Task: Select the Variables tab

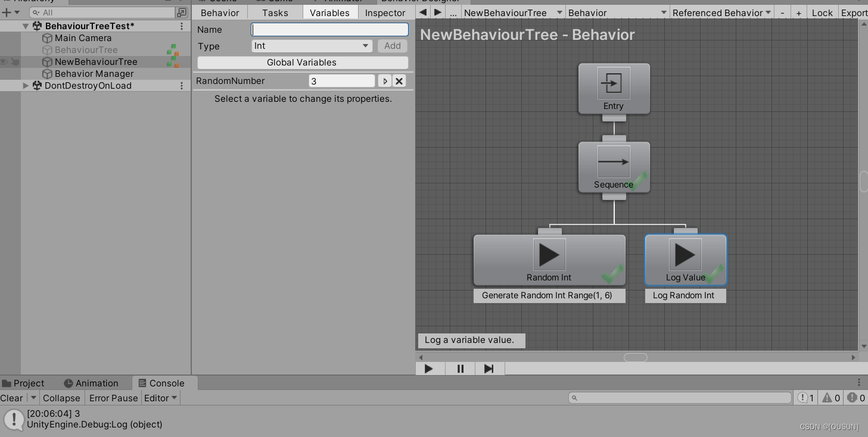Action: tap(329, 13)
